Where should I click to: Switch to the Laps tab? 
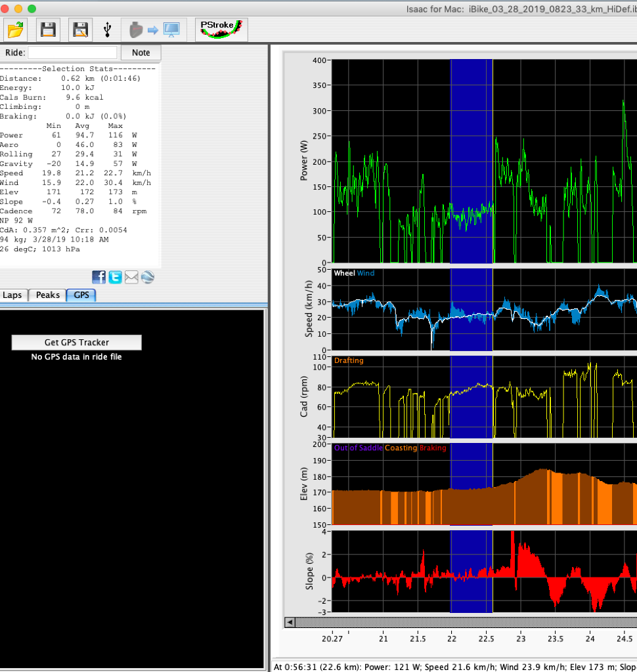(x=12, y=295)
